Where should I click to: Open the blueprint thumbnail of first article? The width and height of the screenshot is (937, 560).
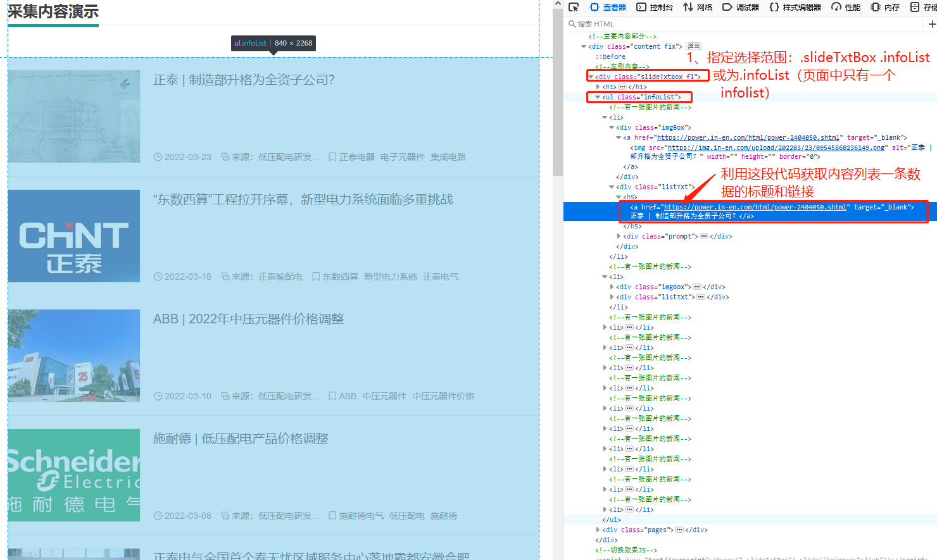click(x=74, y=116)
